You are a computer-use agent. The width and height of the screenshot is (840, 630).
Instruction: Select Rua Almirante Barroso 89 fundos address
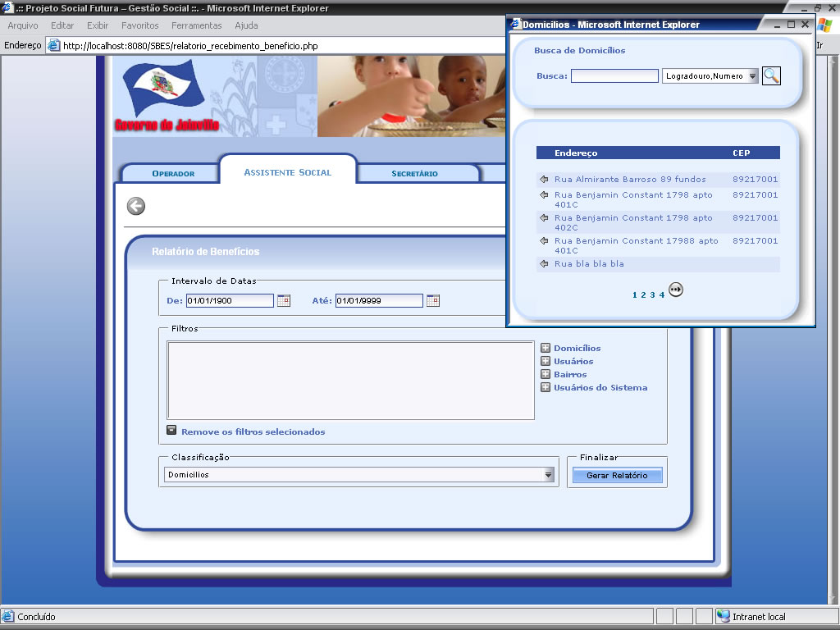[630, 179]
